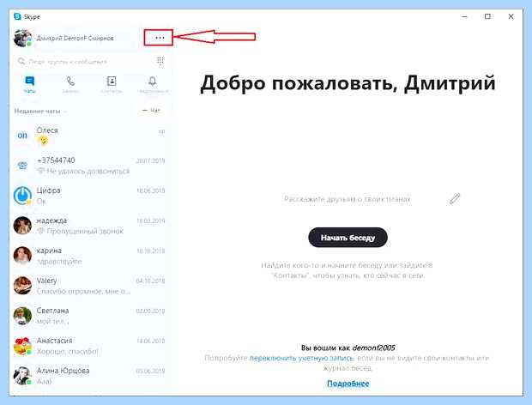Screen dimensions: 532x405
Task: Click the missed call message under надежда
Action: tap(80, 232)
